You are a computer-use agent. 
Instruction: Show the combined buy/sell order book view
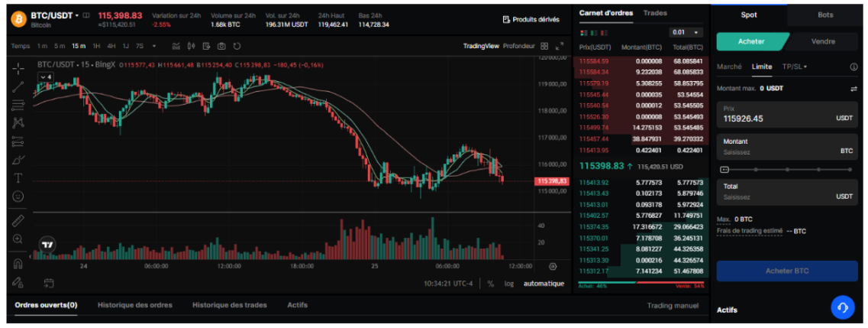click(582, 33)
